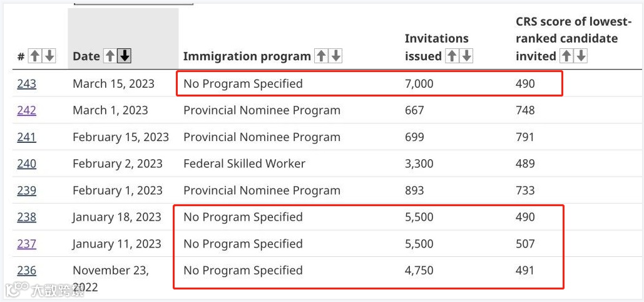Sort Invitations issued descending arrow

point(466,56)
